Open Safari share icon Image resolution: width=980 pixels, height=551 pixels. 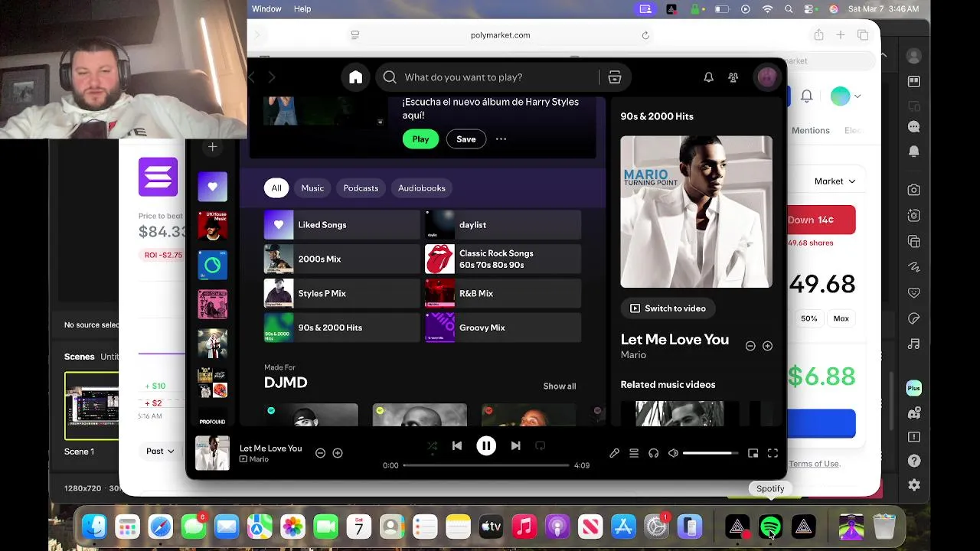pos(818,35)
